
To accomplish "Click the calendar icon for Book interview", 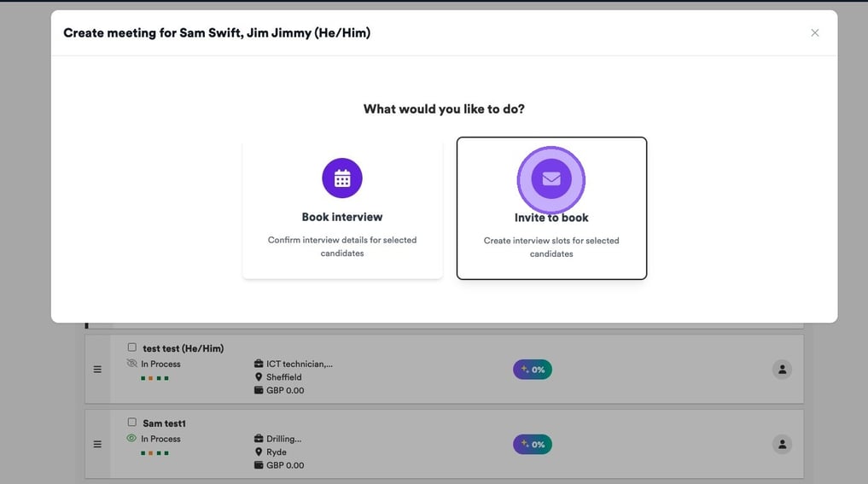I will [342, 178].
